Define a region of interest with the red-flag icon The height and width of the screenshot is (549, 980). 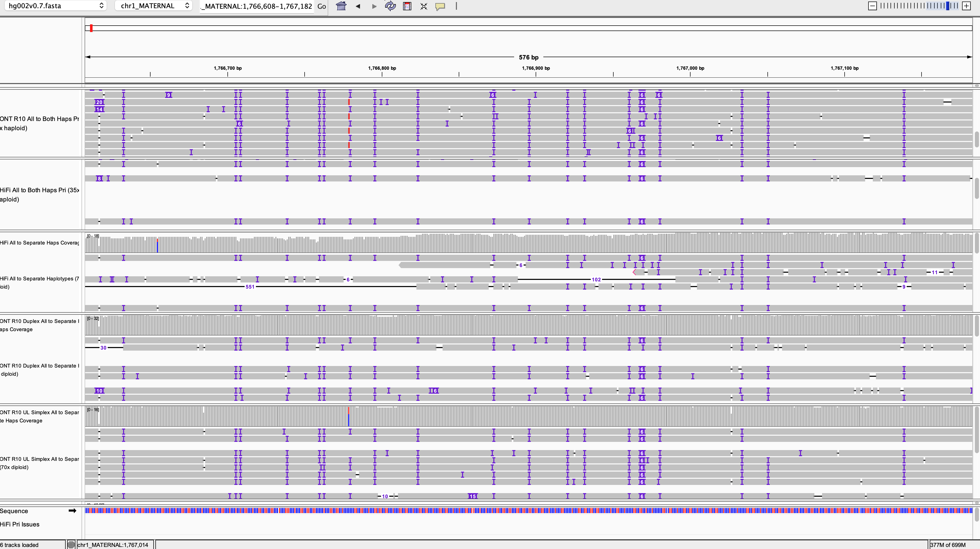[407, 6]
